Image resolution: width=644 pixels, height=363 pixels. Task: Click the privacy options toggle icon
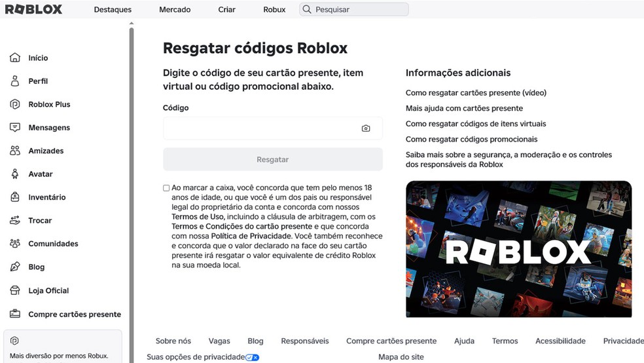click(252, 357)
